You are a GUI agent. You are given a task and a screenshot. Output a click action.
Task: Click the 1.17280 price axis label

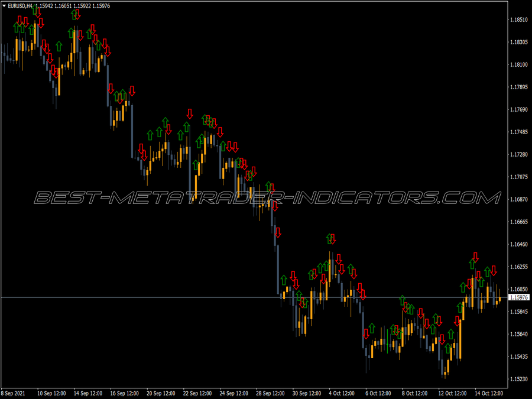pyautogui.click(x=519, y=154)
